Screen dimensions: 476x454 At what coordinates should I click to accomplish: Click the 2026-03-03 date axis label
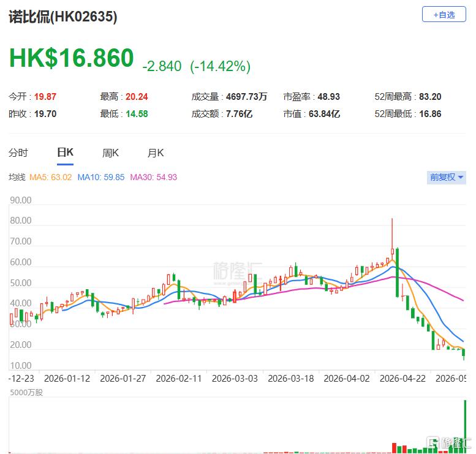point(235,379)
